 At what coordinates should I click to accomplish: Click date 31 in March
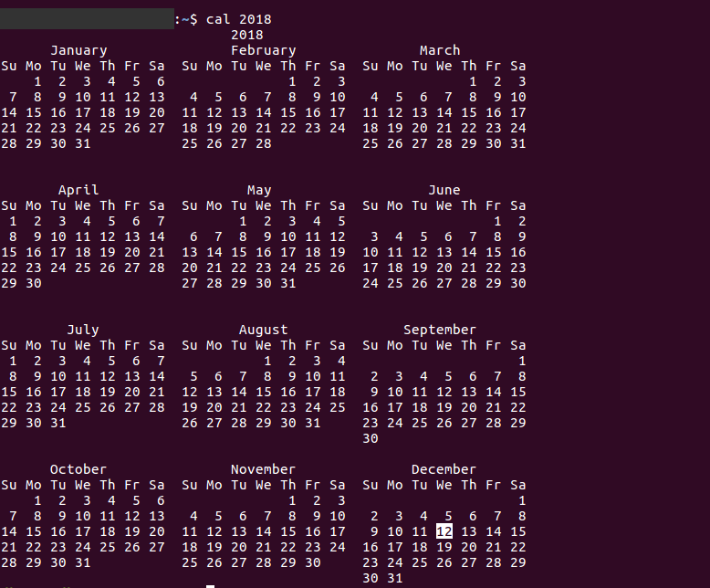(x=518, y=143)
